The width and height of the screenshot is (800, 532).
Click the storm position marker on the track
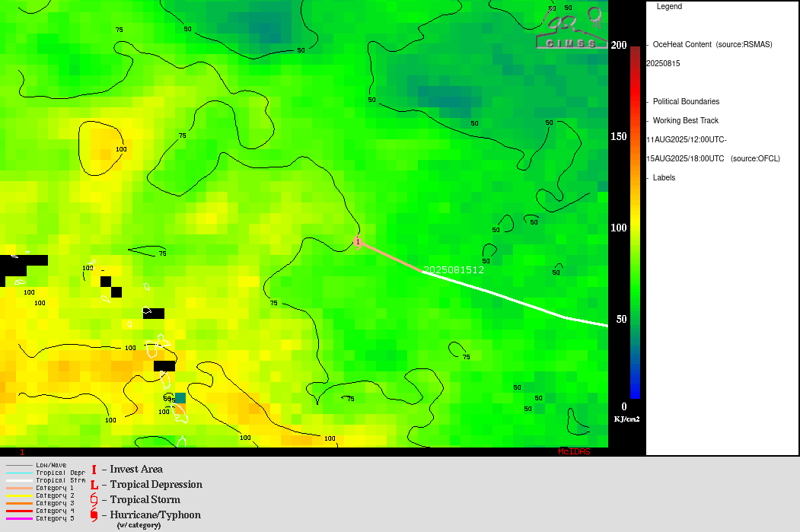click(358, 242)
